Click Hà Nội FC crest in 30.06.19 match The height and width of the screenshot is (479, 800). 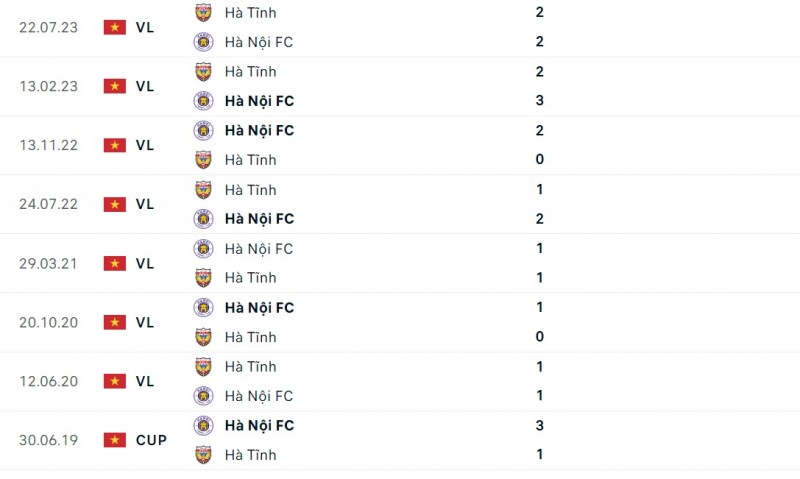(203, 425)
